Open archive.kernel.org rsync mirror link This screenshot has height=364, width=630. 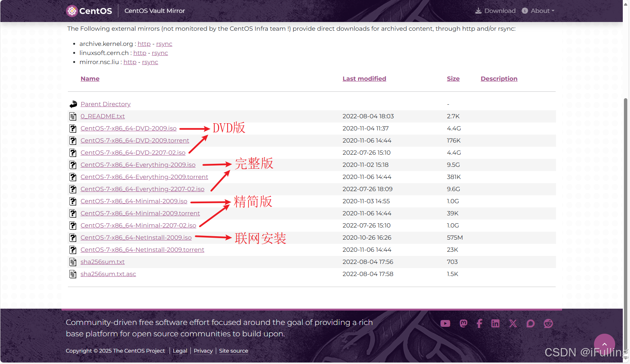coord(164,44)
